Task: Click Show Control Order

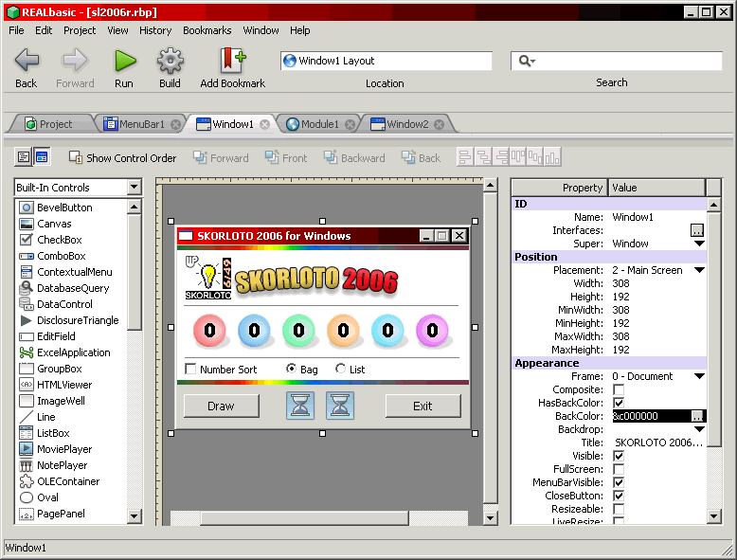Action: (x=123, y=158)
